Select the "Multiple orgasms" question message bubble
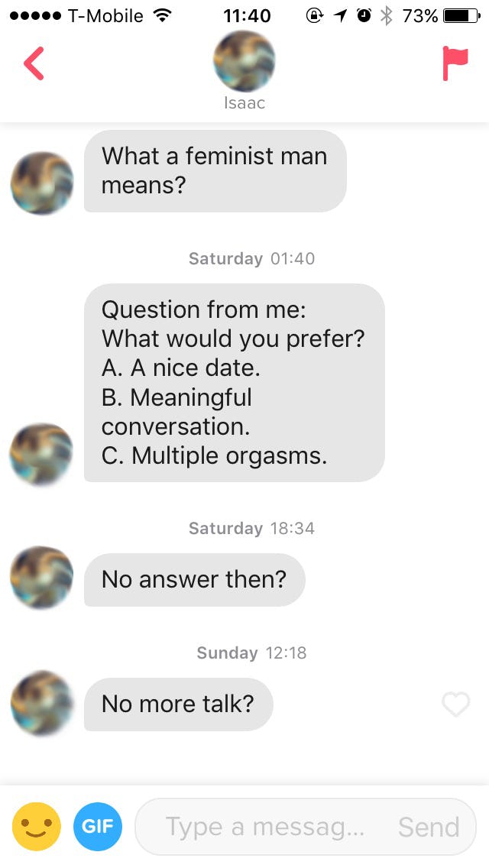 pyautogui.click(x=234, y=383)
